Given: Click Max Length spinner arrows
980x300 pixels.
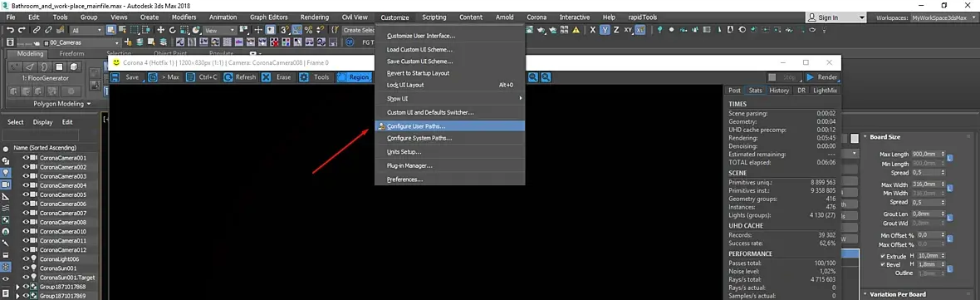Looking at the screenshot, I should click(943, 155).
